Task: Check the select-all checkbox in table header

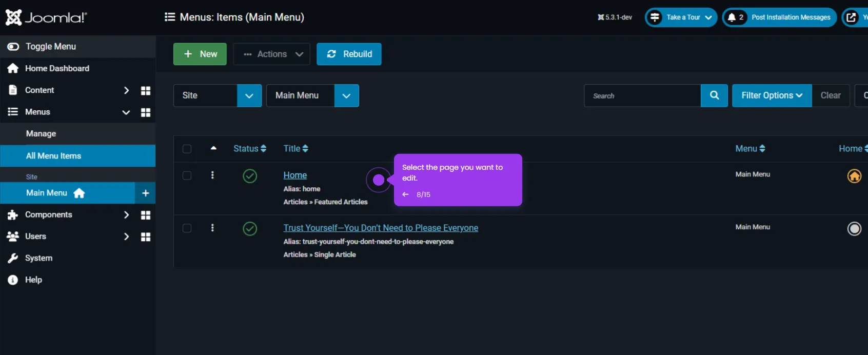Action: pos(187,149)
